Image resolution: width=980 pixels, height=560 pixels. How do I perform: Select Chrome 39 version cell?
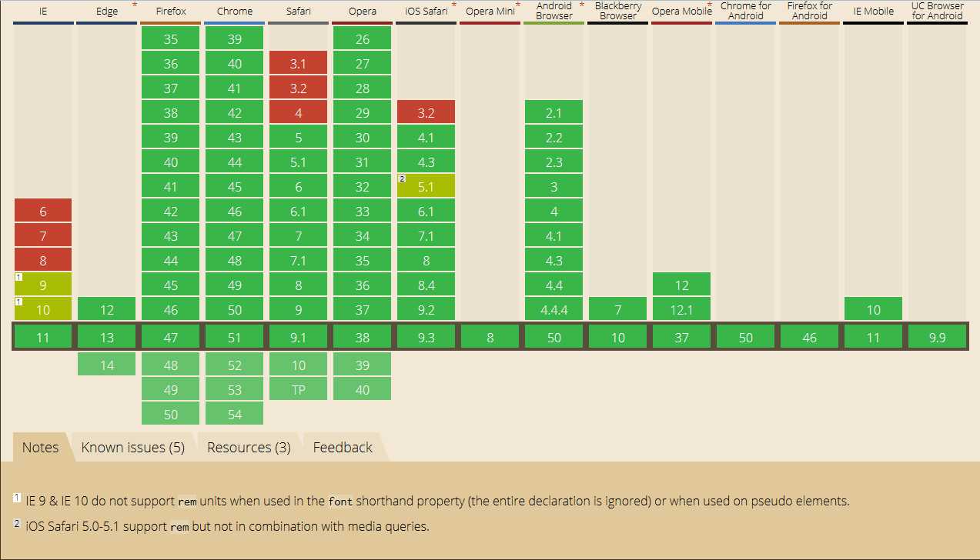click(x=235, y=39)
